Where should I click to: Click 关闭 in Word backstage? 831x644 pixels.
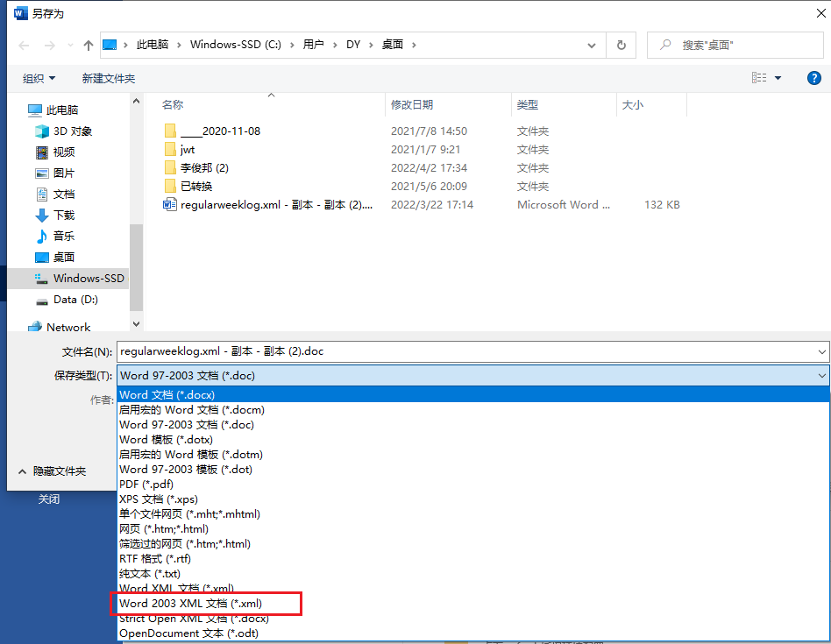(x=49, y=499)
